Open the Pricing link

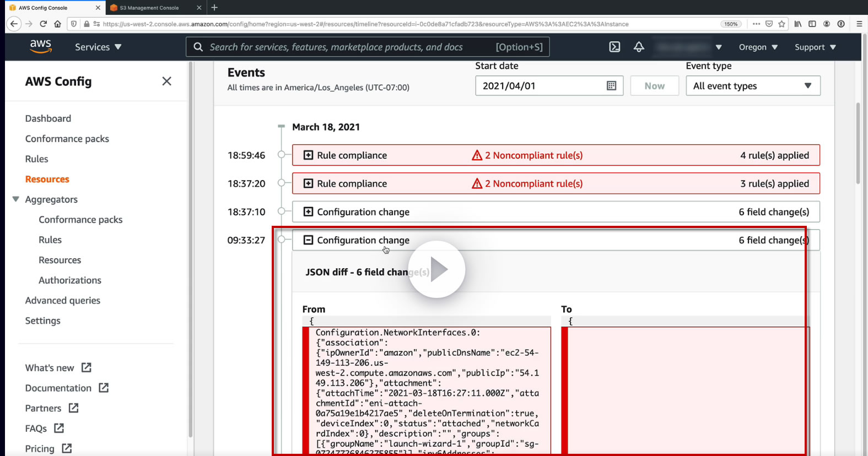[x=40, y=448]
